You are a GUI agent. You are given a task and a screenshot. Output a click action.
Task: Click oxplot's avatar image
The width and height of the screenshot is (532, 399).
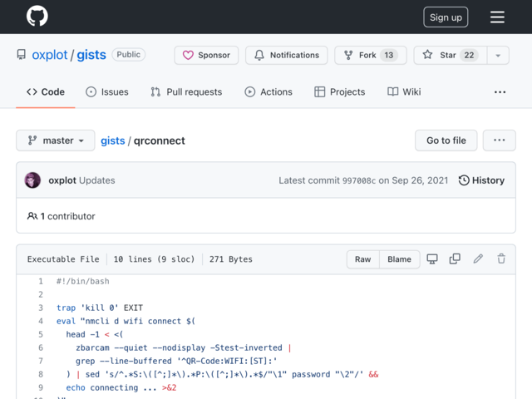pos(33,180)
